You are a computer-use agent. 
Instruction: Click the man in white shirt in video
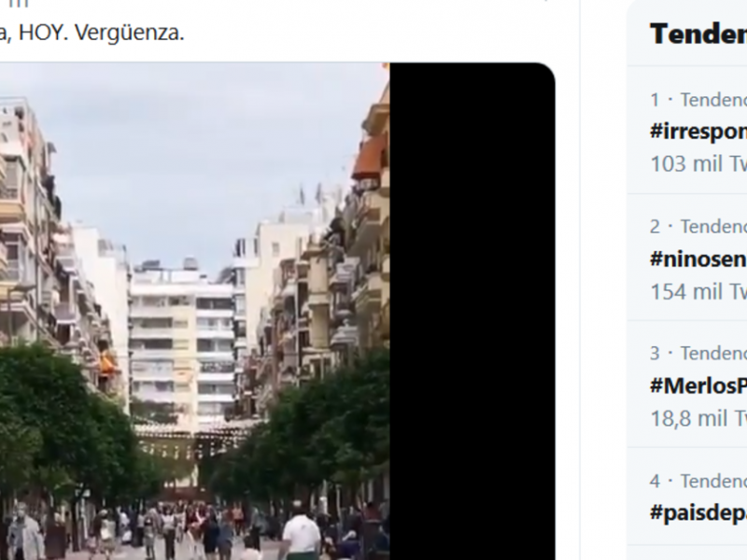point(301,531)
